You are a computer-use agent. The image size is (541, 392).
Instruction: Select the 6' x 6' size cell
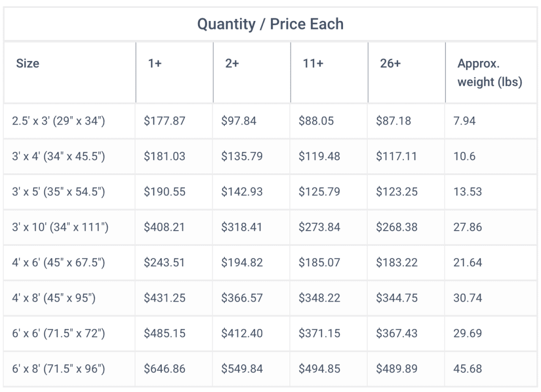[x=58, y=333]
